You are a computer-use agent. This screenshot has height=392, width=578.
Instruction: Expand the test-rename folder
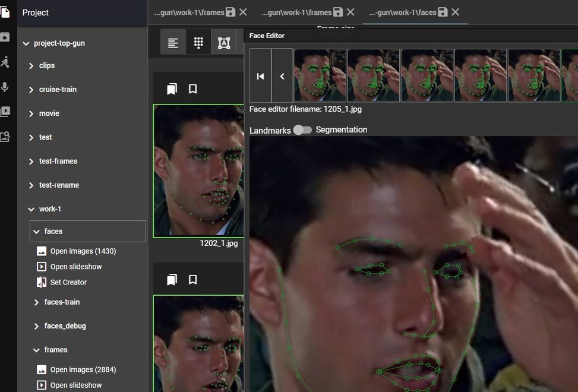pos(31,186)
